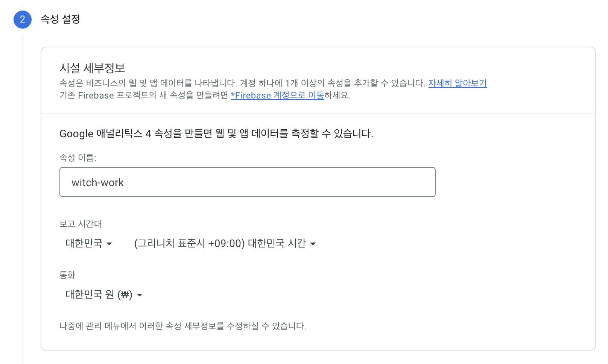
Task: Click the arrow beside country '대한민국'
Action: tap(109, 244)
